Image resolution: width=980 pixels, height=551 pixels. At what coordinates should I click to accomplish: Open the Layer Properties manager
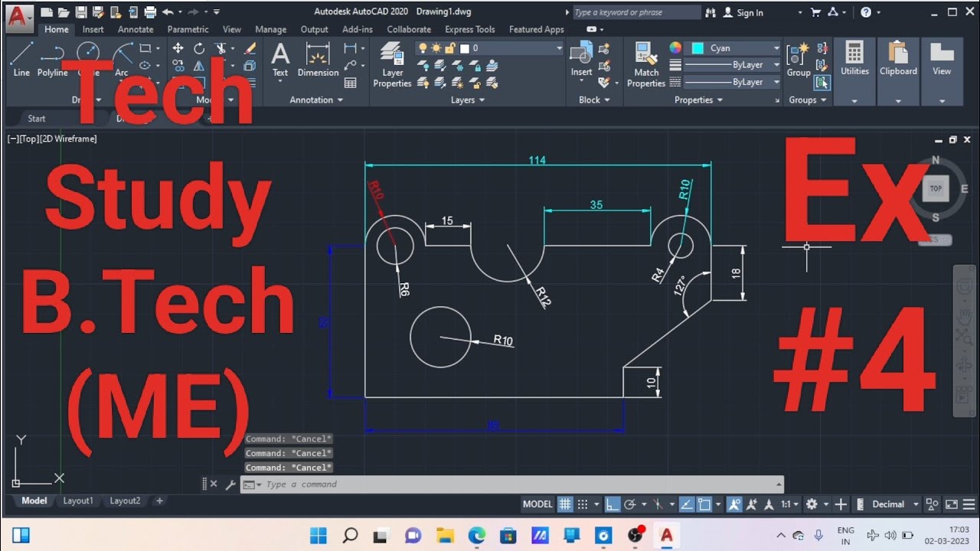[392, 65]
